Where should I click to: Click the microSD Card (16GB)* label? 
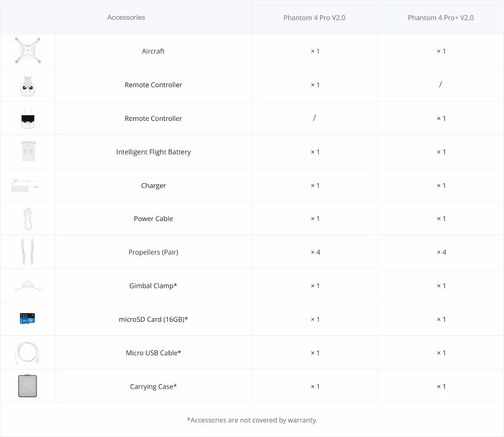pyautogui.click(x=153, y=319)
